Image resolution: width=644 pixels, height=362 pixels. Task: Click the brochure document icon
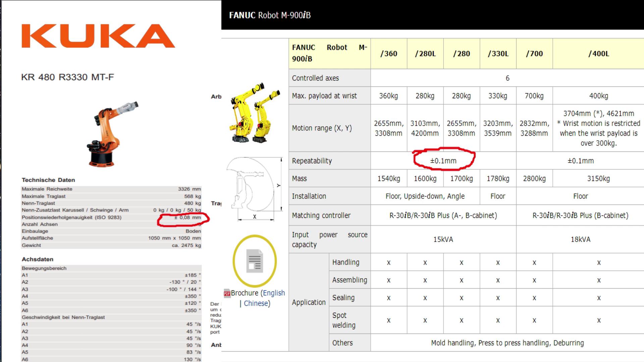255,261
